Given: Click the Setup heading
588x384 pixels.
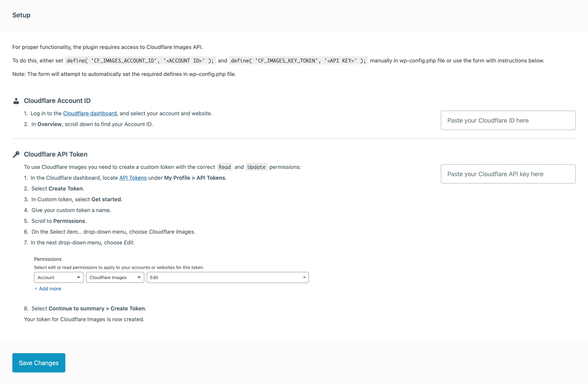Looking at the screenshot, I should pos(21,15).
